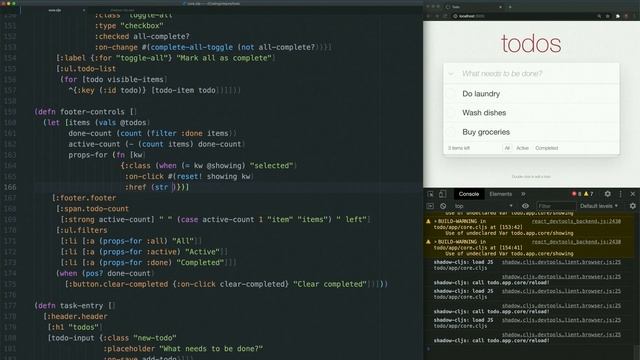Open a new browser tab with plus
The width and height of the screenshot is (640, 360).
coord(510,7)
